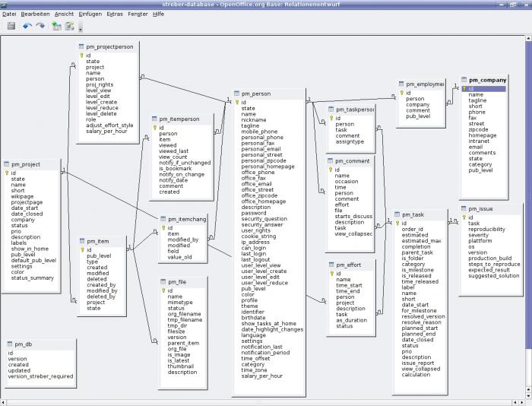Click the Redo arrow icon
This screenshot has width=532, height=406.
(40, 26)
